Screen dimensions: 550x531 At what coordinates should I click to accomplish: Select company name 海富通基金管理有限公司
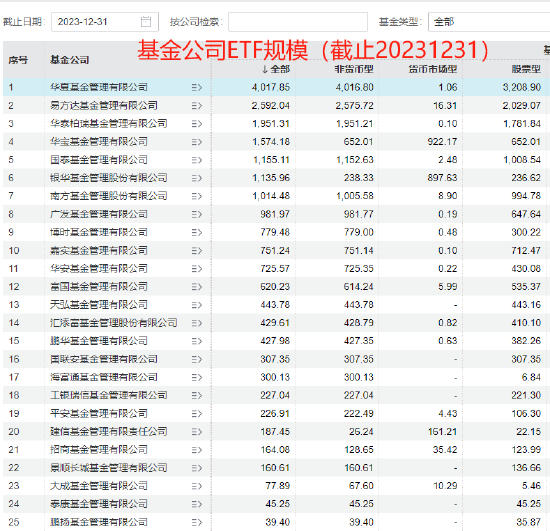pos(103,377)
